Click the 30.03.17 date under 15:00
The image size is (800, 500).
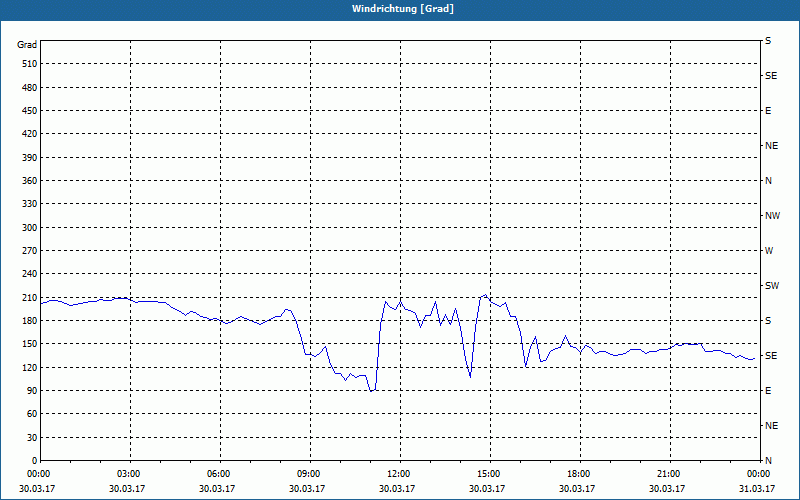[487, 489]
